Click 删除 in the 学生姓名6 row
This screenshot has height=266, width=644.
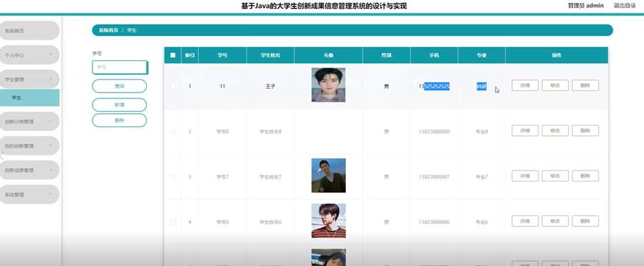pyautogui.click(x=585, y=221)
